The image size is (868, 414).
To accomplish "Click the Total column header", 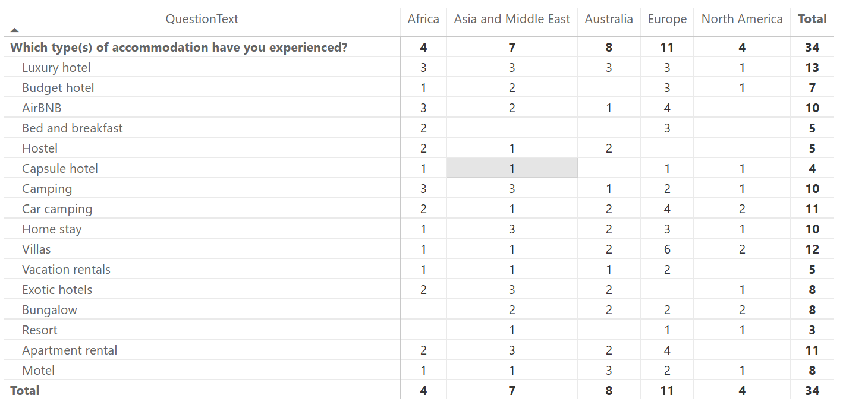I will [x=812, y=19].
